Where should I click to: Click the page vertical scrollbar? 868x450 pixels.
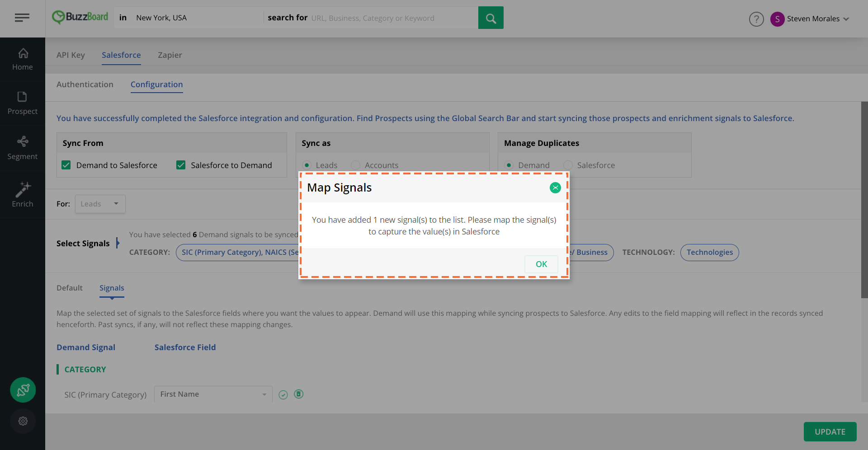tap(864, 200)
